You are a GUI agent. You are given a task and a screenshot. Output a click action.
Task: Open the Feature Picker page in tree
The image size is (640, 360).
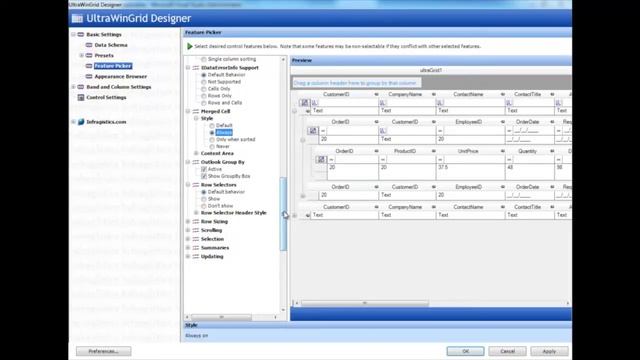[x=113, y=66]
